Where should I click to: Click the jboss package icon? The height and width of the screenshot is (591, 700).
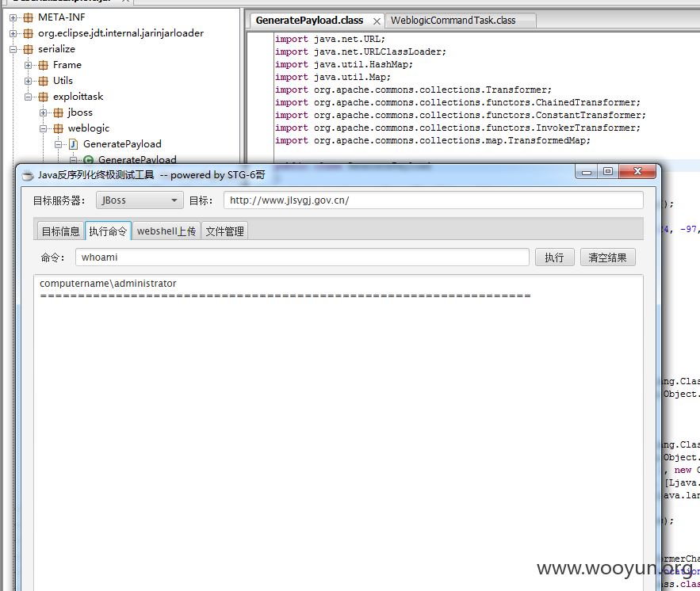pyautogui.click(x=58, y=112)
